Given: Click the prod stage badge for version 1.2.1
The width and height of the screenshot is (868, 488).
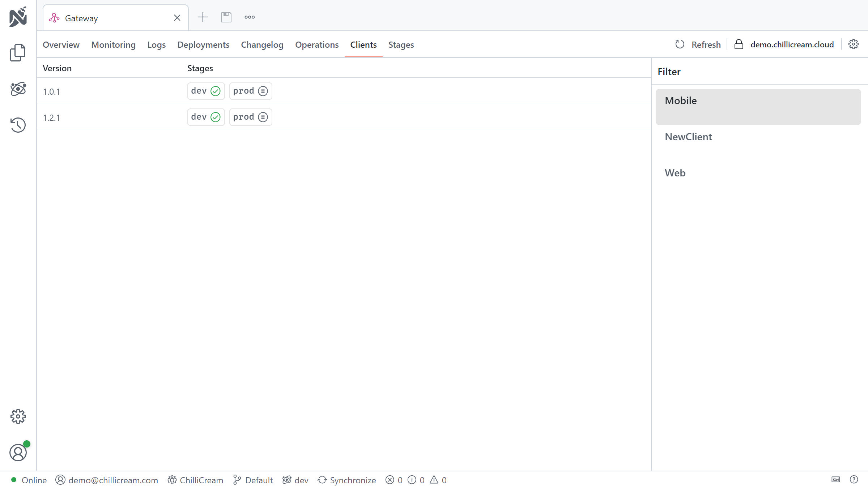Looking at the screenshot, I should point(250,117).
